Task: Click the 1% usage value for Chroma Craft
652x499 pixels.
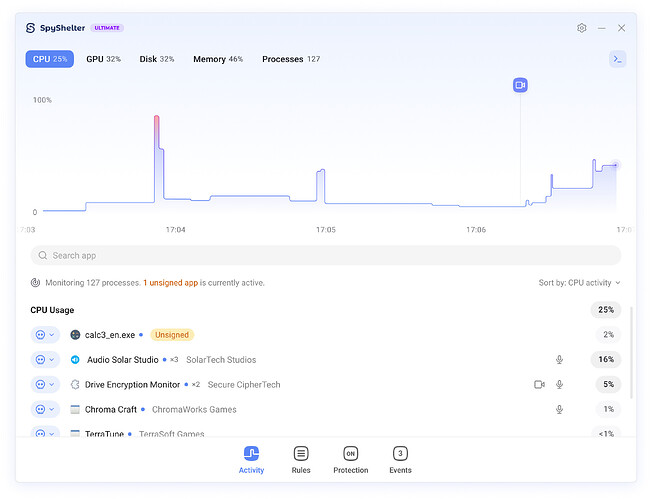Action: coord(608,410)
